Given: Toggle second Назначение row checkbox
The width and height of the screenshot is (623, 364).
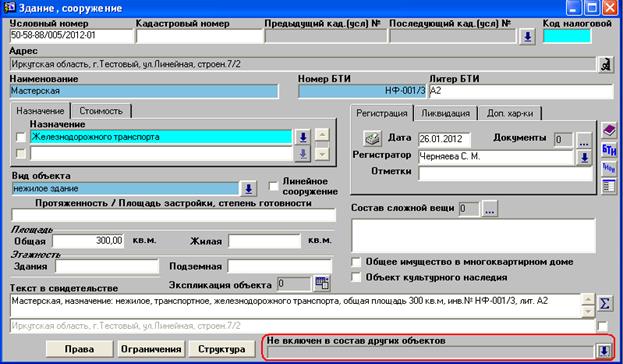Looking at the screenshot, I should tap(21, 153).
